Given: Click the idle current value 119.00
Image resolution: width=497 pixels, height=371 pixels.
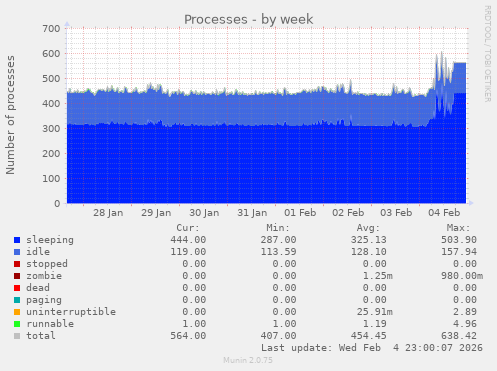Looking at the screenshot, I should [188, 252].
